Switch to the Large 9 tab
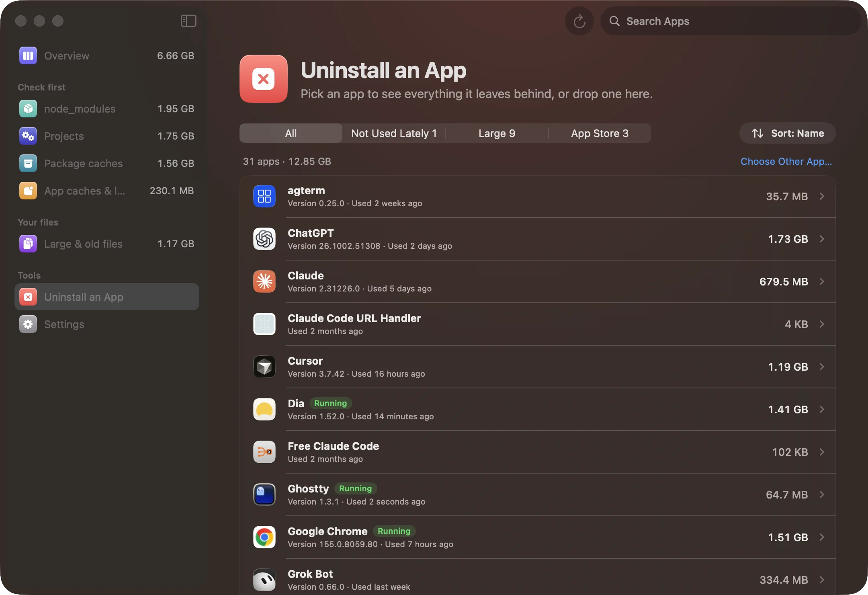This screenshot has height=595, width=868. [x=497, y=133]
